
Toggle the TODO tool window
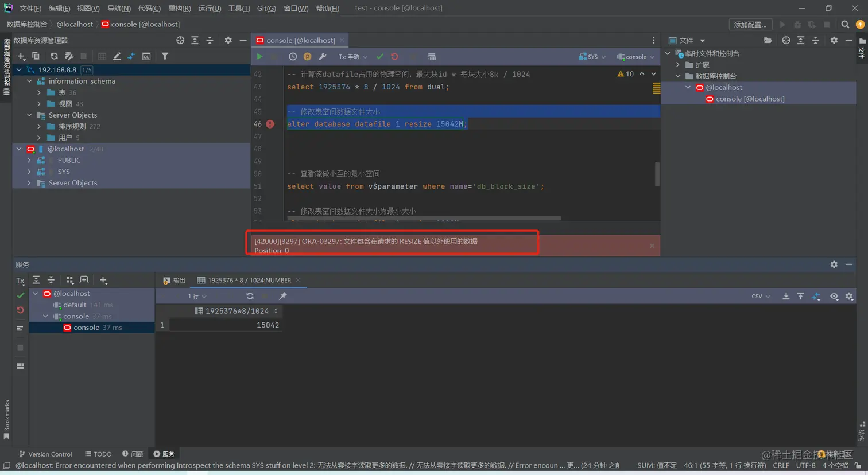[x=98, y=454]
